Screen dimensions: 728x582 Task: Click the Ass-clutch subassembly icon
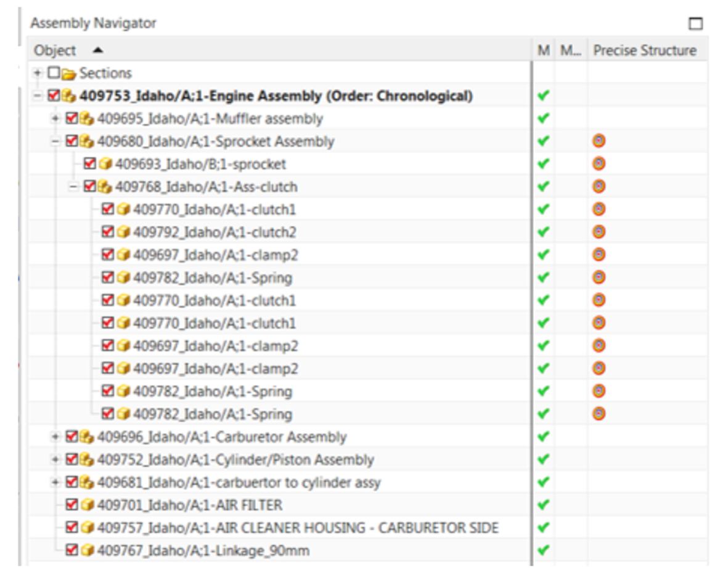[x=104, y=187]
